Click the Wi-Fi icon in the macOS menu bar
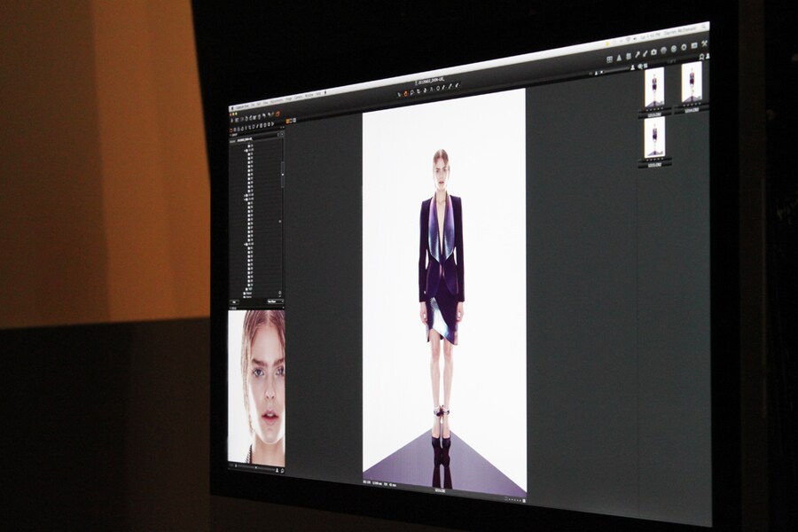This screenshot has height=532, width=798. pyautogui.click(x=628, y=39)
